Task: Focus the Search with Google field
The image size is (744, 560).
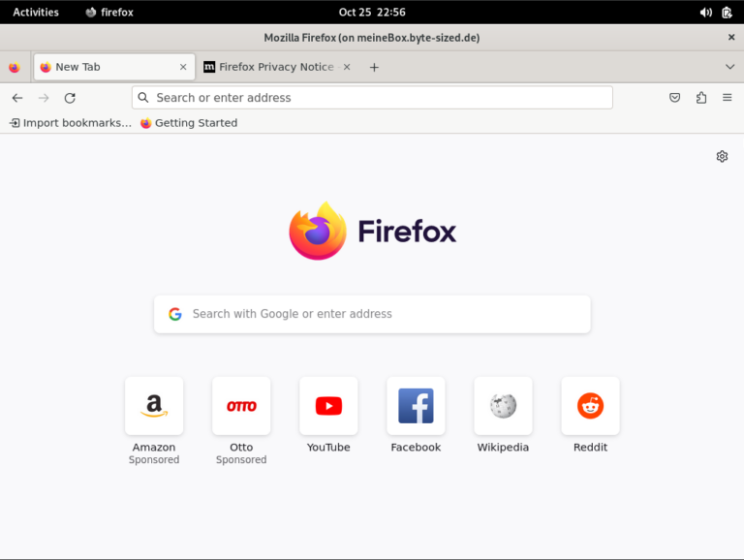Action: [372, 314]
